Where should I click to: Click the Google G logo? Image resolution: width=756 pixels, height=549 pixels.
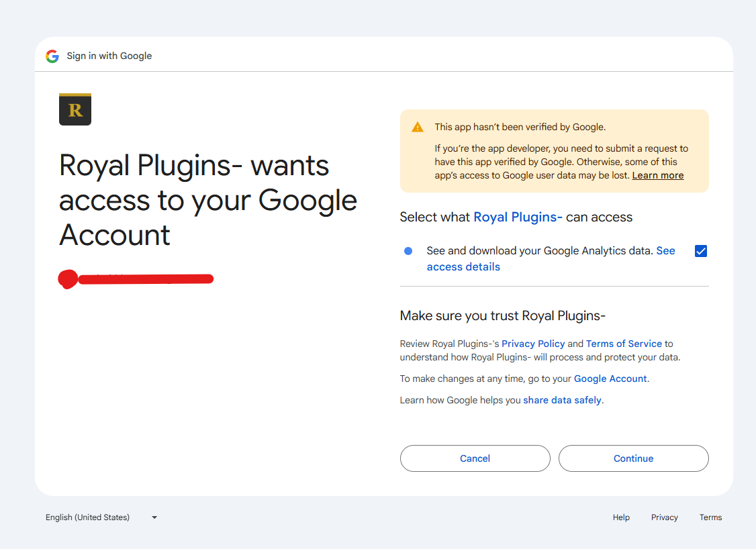pos(52,56)
